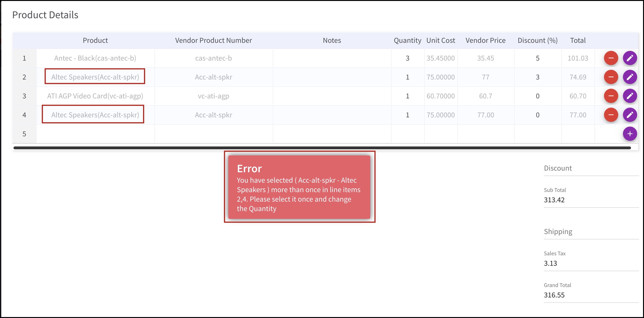
Task: Click the horizontal table scrollbar
Action: point(322,148)
